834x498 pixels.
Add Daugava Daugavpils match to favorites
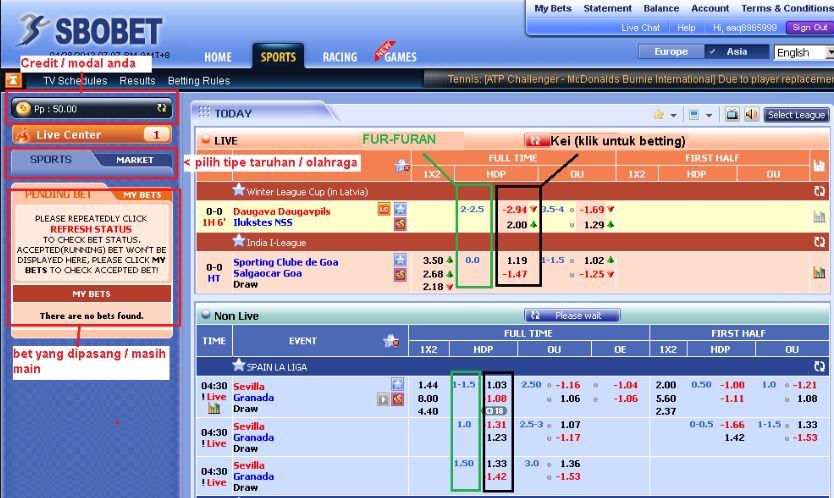tap(400, 209)
